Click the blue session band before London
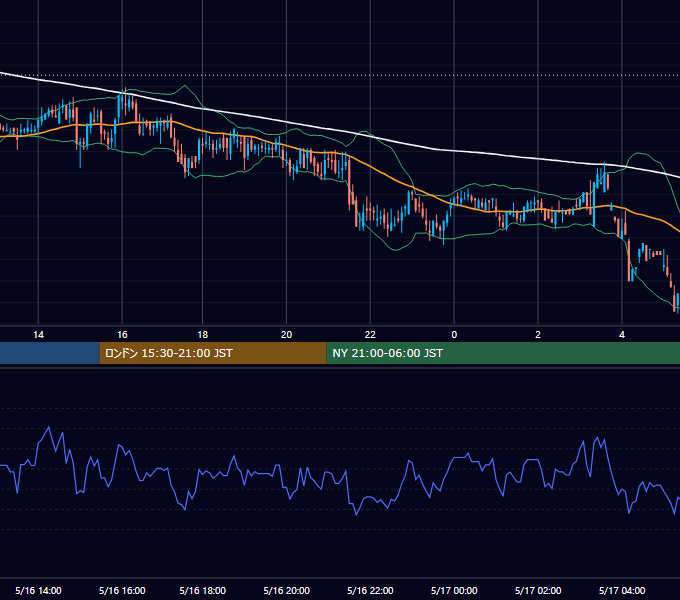680x600 pixels. click(x=50, y=353)
